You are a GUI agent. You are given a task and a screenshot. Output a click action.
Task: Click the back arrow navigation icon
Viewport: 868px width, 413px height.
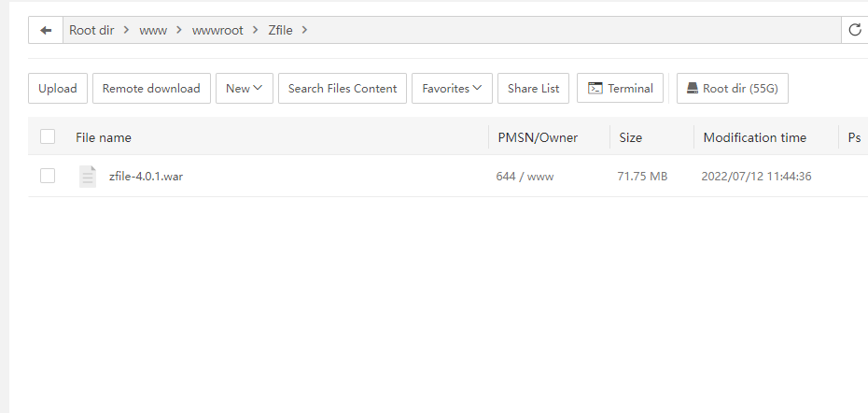click(x=45, y=30)
